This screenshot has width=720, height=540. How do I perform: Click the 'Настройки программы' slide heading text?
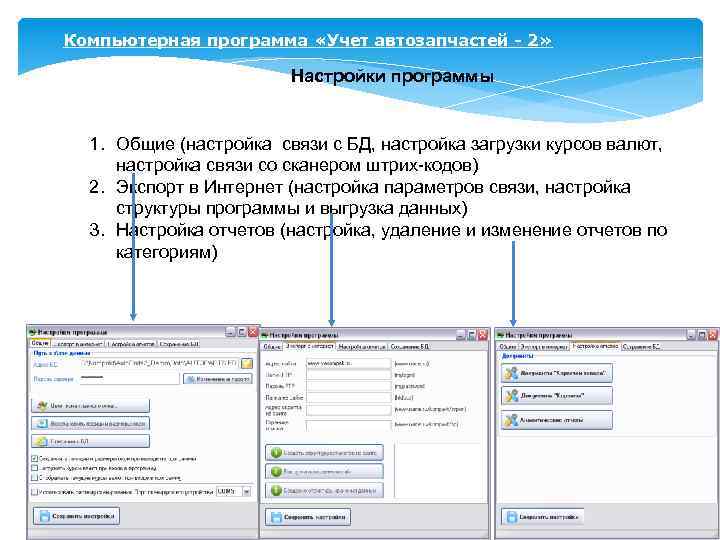tap(393, 76)
